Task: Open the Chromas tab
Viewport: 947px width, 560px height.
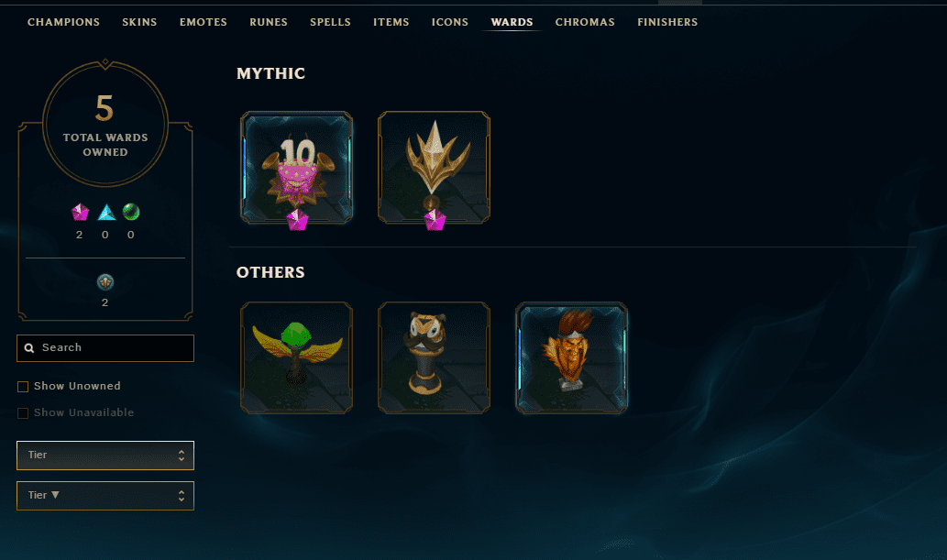Action: [585, 22]
